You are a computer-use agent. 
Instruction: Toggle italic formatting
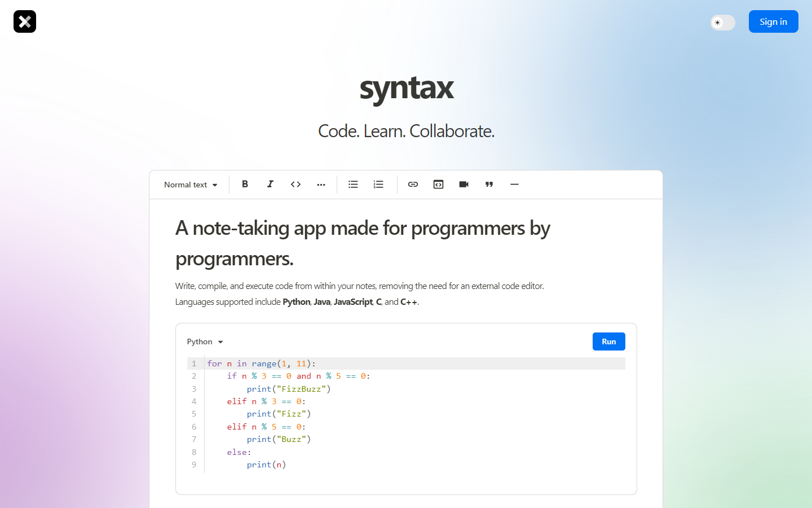pyautogui.click(x=270, y=184)
